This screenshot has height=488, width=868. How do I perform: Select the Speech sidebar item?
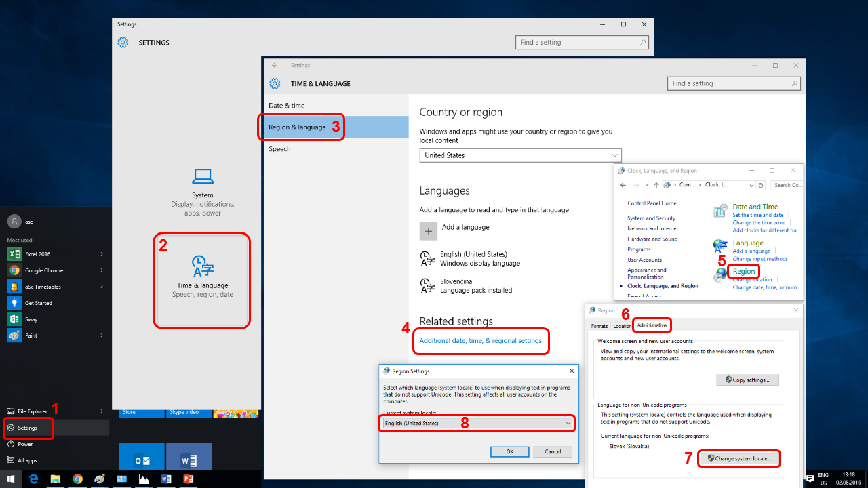tap(279, 149)
